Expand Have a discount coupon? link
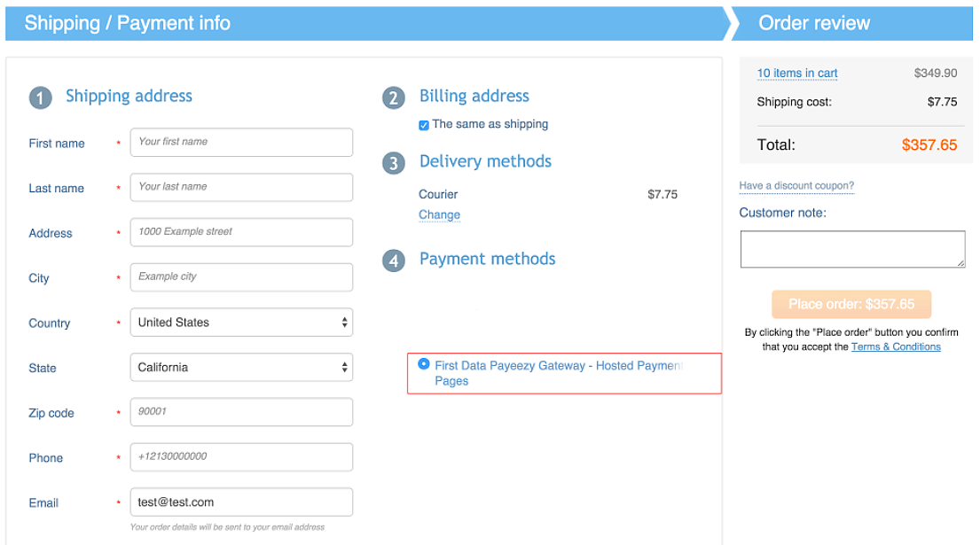The height and width of the screenshot is (545, 980). 796,185
